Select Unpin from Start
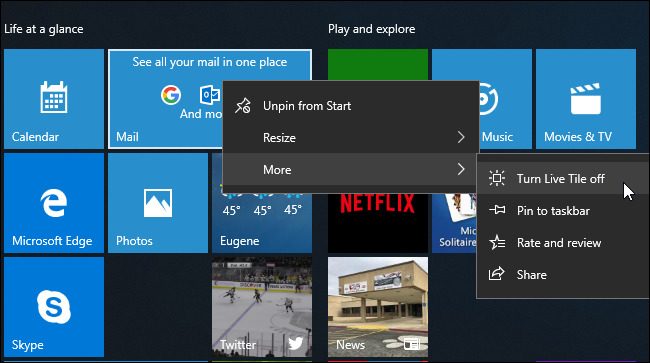The width and height of the screenshot is (650, 363). [351, 106]
